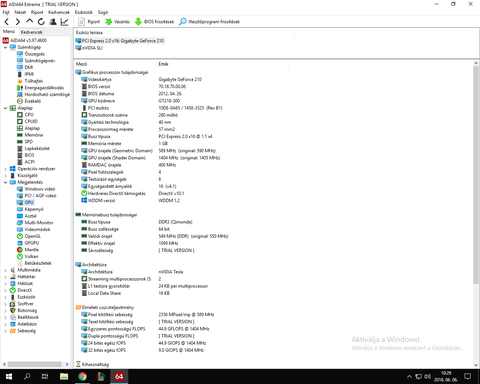The height and width of the screenshot is (384, 480).
Task: Select the Túlhajtás flame icon in the tree
Action: tap(20, 81)
